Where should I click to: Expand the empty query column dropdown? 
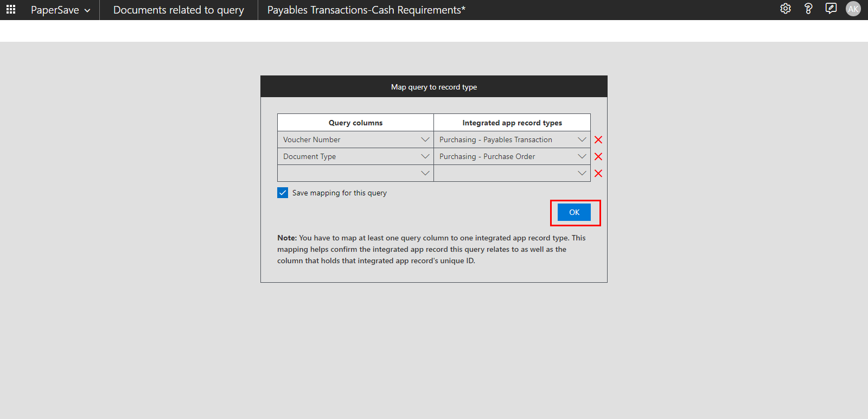point(425,174)
